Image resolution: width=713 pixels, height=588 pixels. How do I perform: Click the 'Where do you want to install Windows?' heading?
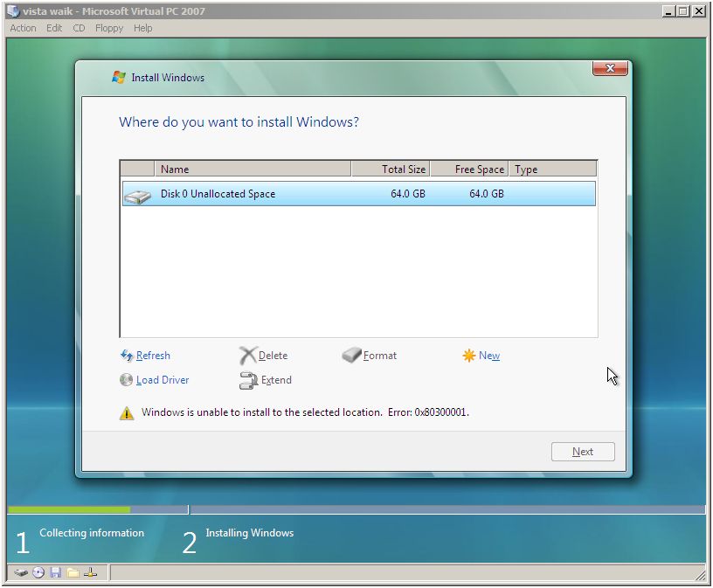click(x=239, y=121)
